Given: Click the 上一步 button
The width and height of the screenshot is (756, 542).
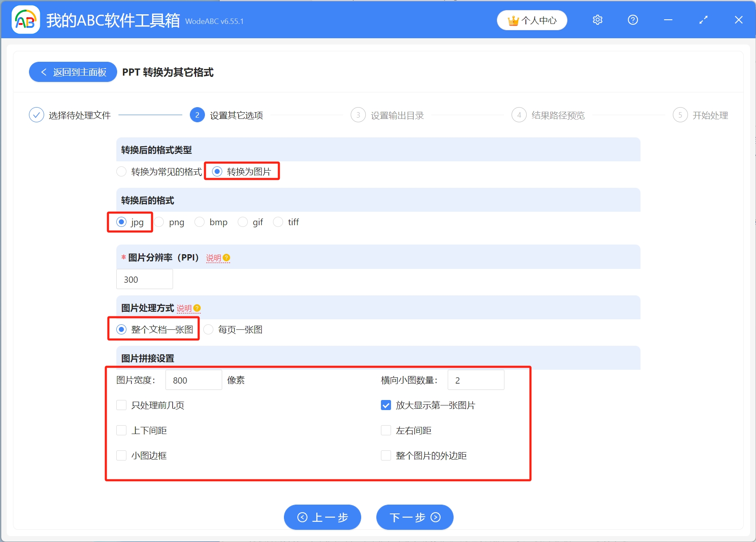Looking at the screenshot, I should tap(322, 517).
